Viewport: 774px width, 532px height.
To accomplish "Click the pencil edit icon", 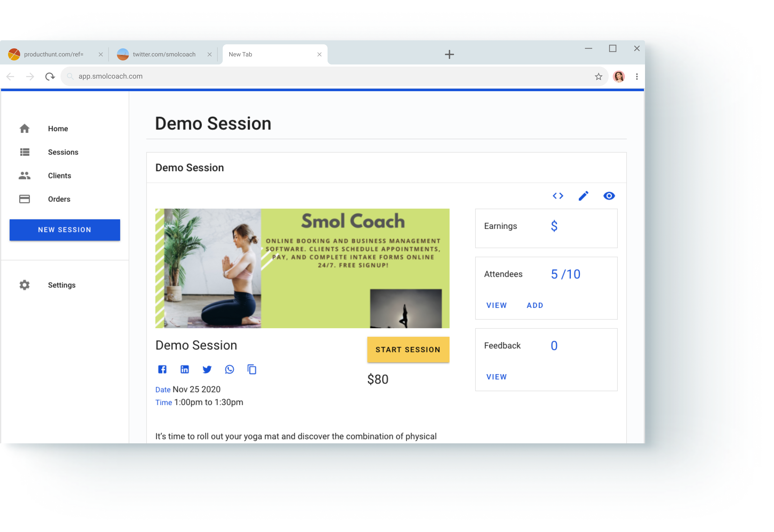I will pos(583,196).
